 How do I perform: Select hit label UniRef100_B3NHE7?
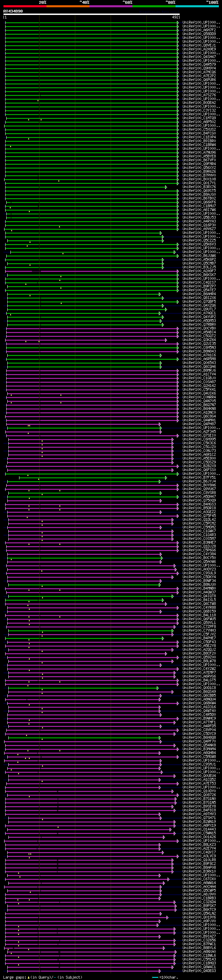coord(199,543)
